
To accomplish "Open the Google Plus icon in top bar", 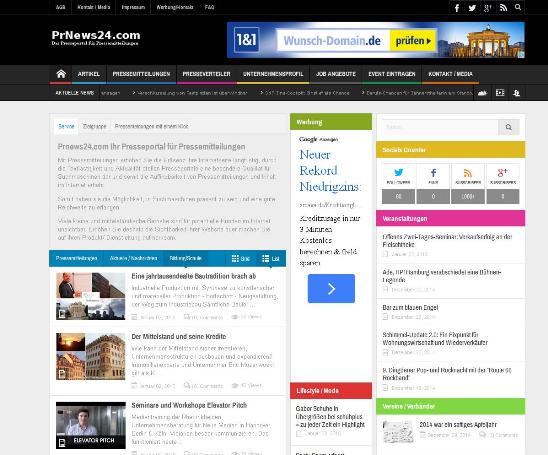I will 488,8.
